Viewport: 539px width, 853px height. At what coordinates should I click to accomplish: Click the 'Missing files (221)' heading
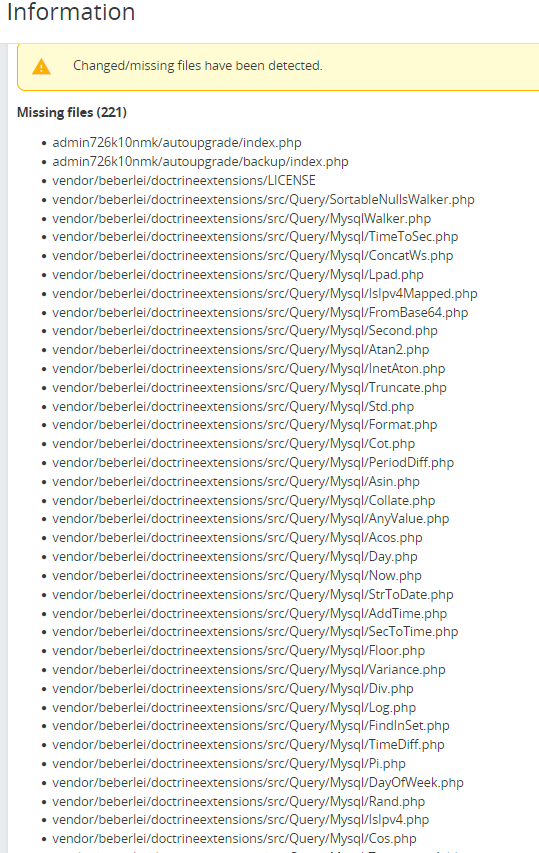72,113
